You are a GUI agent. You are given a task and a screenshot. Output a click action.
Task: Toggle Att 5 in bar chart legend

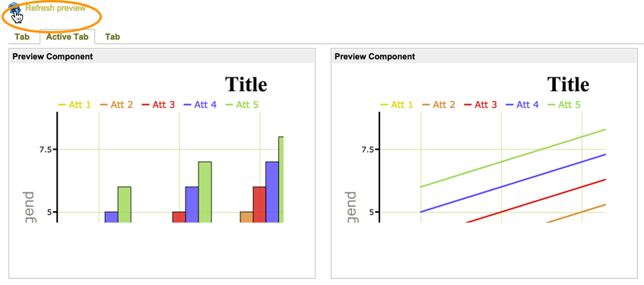click(243, 105)
